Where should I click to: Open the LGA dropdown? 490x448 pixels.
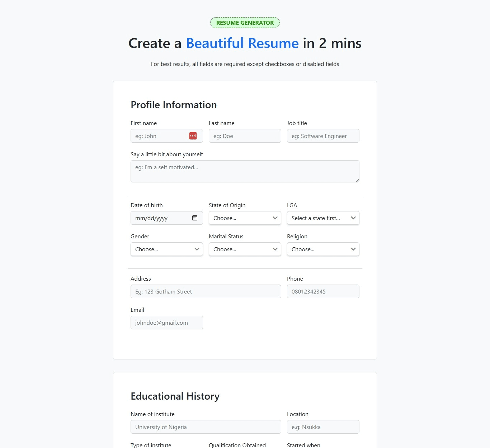pyautogui.click(x=323, y=218)
